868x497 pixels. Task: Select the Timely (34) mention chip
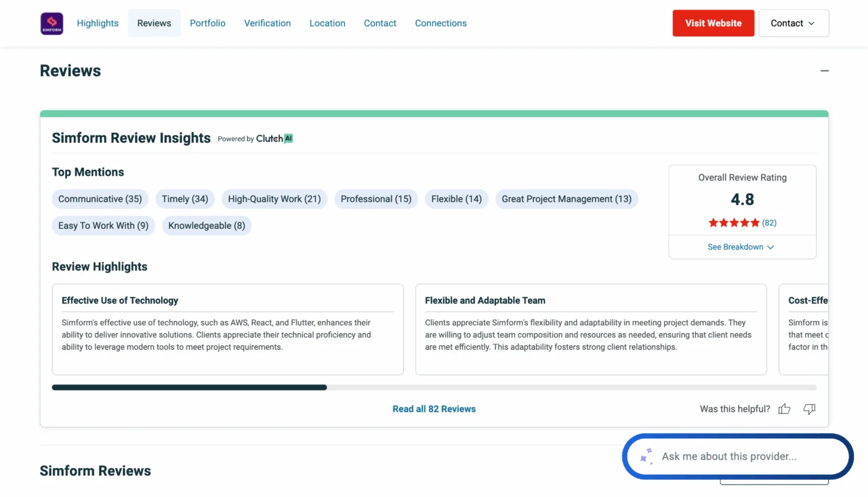(x=185, y=199)
